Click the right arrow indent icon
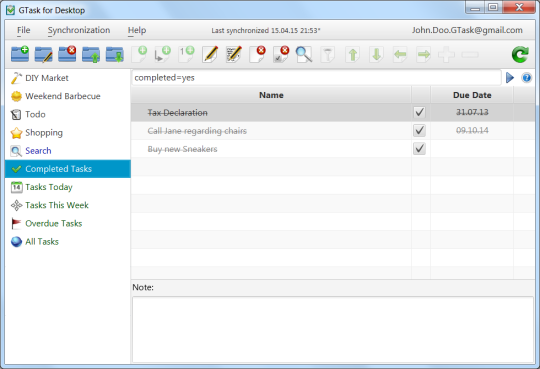The height and width of the screenshot is (369, 540). (424, 54)
